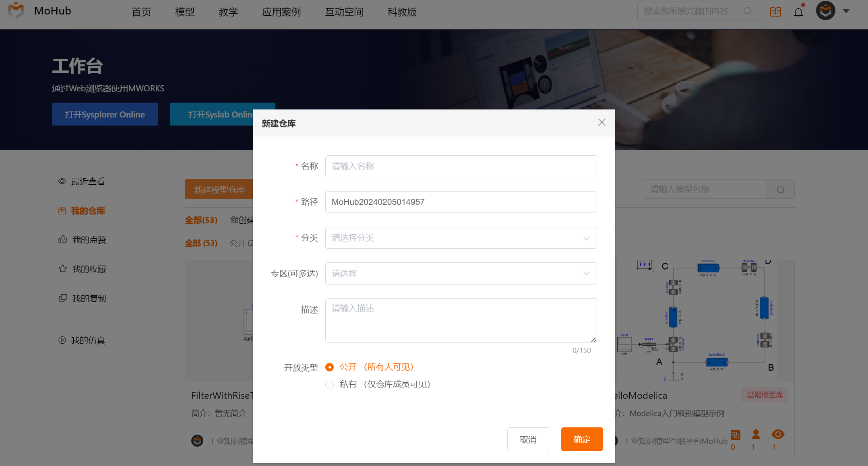868x466 pixels.
Task: Click the member count person icon
Action: (x=756, y=434)
